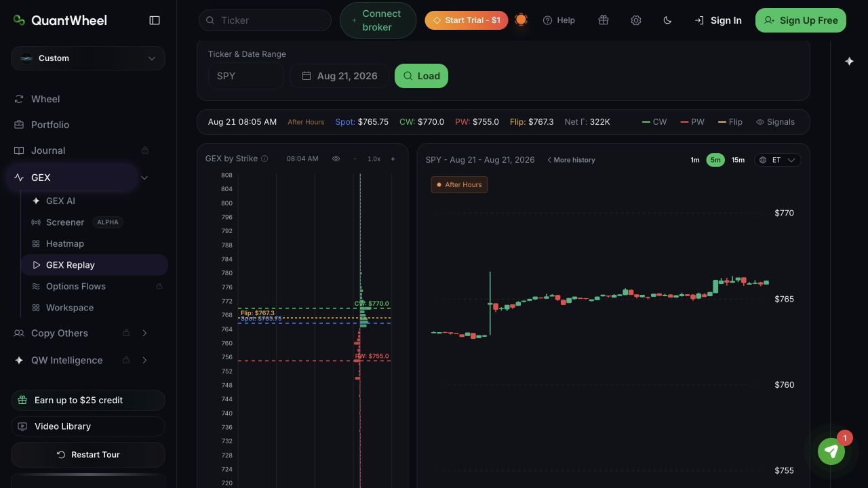Toggle dark mode moon icon
This screenshot has height=488, width=868.
[667, 20]
